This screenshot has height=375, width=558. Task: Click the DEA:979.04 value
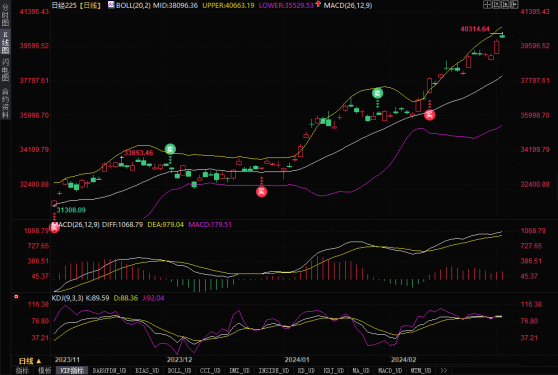165,225
